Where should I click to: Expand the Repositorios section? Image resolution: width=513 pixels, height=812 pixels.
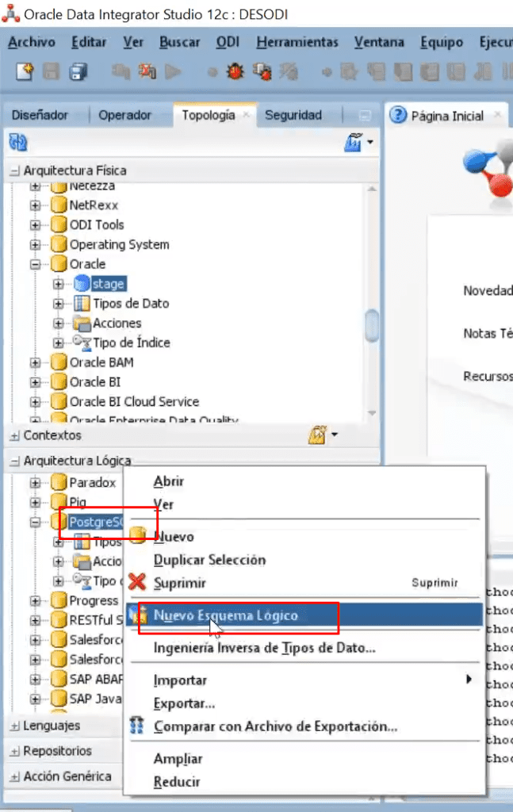click(14, 752)
